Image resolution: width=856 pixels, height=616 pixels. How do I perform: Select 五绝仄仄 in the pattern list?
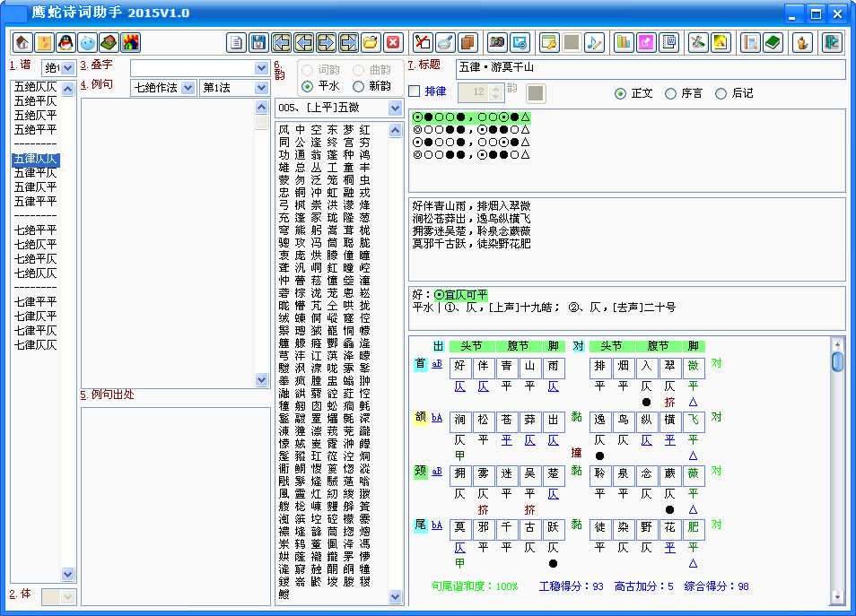click(36, 87)
